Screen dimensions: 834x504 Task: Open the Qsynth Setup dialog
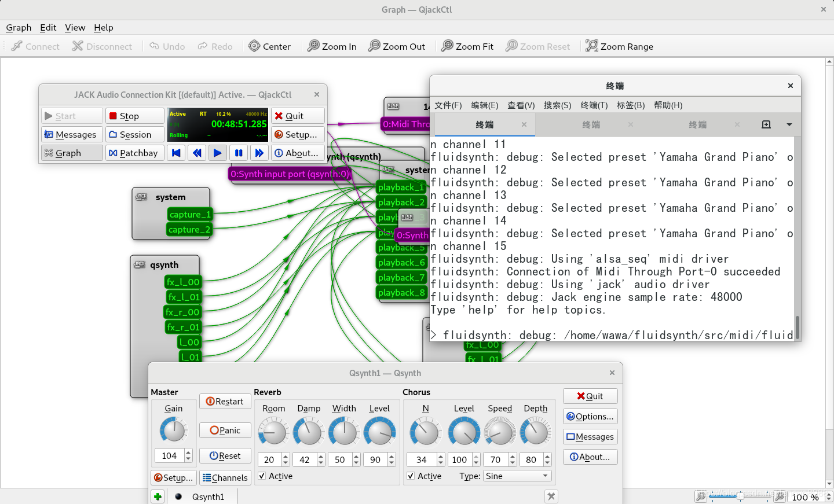click(173, 477)
